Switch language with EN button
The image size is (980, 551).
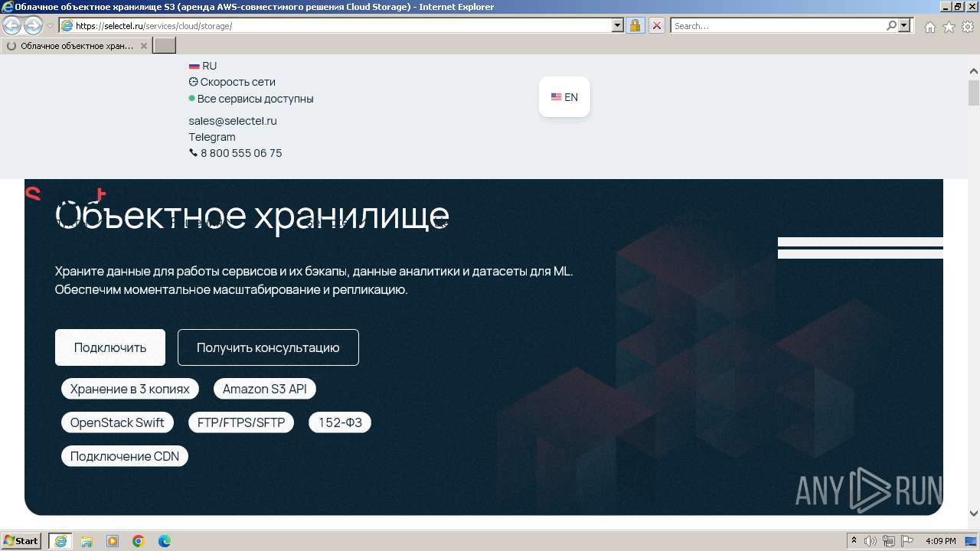pos(564,97)
